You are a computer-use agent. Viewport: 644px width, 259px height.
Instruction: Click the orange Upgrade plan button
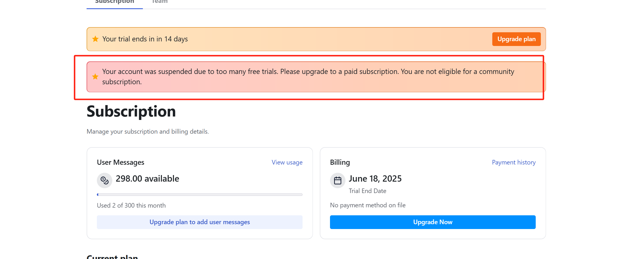coord(516,39)
